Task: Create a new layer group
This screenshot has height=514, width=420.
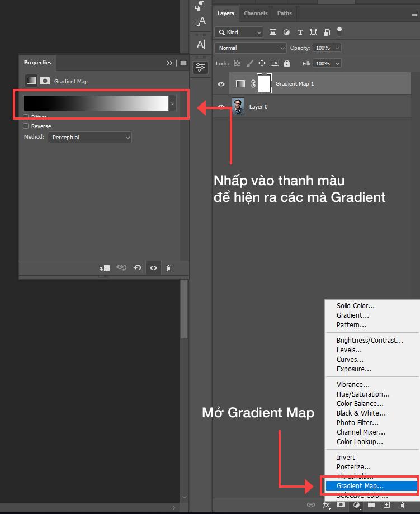Action: [x=371, y=505]
